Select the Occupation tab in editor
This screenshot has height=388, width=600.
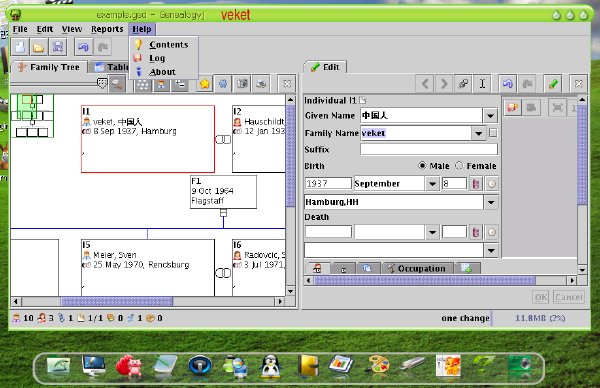point(417,269)
